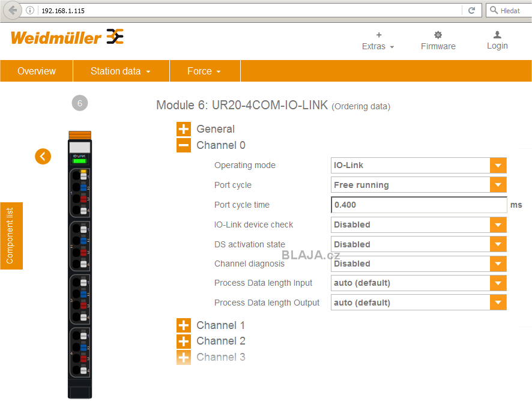Reload the page with the refresh icon

pos(471,11)
